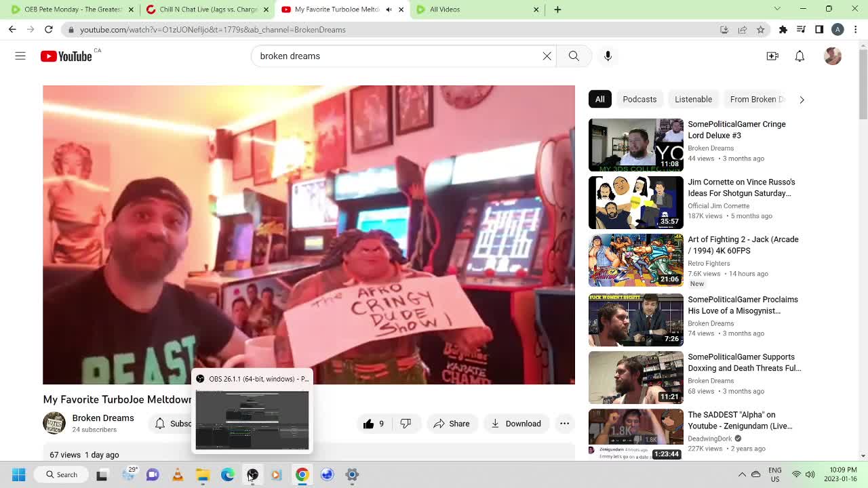Download this video
The height and width of the screenshot is (488, 868).
(516, 424)
